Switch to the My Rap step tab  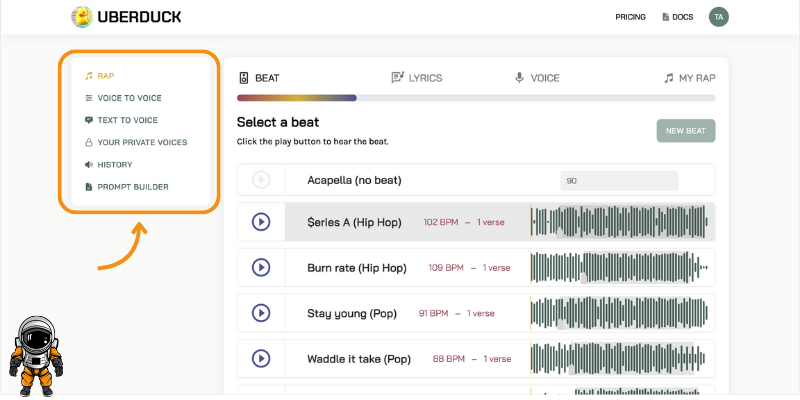click(x=690, y=78)
